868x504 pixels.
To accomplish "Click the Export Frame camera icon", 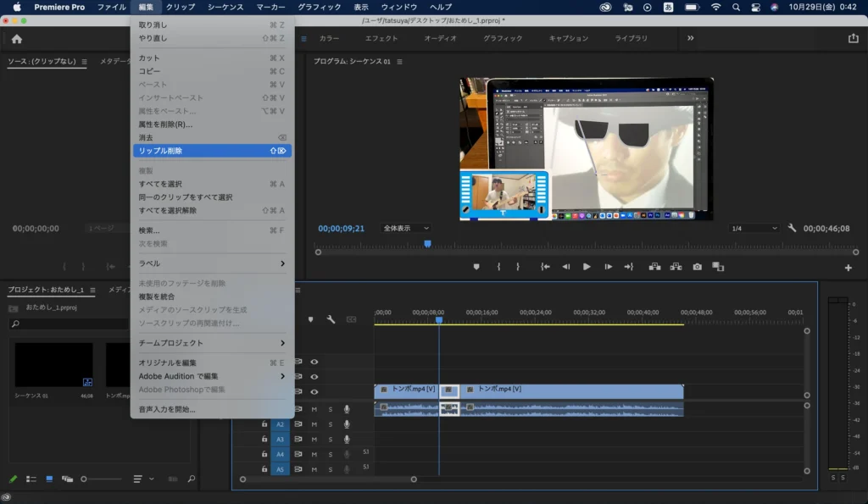I will [697, 266].
